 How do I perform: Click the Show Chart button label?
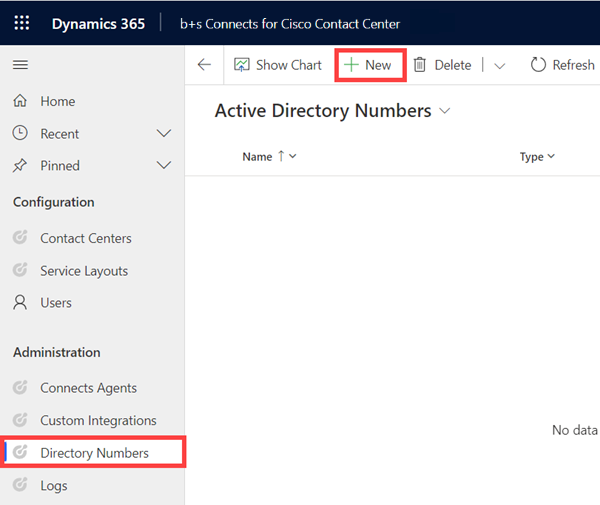tap(289, 65)
